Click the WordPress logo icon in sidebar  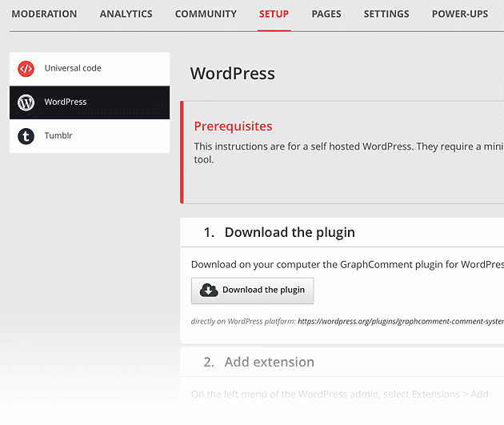26,102
